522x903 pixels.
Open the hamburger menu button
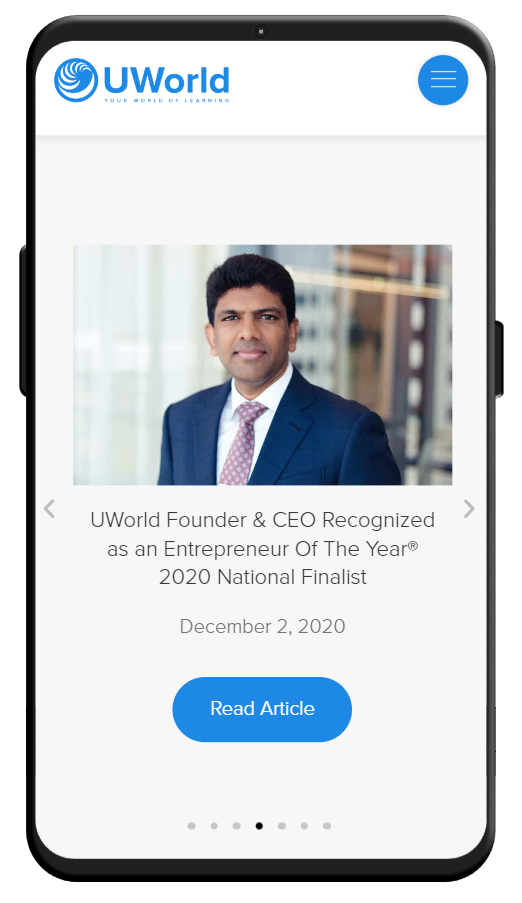[442, 80]
